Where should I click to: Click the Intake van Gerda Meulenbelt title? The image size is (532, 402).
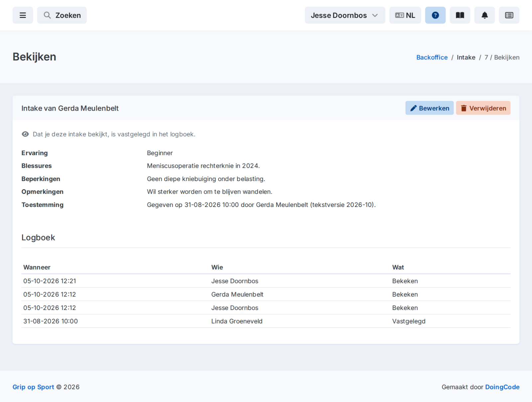70,108
